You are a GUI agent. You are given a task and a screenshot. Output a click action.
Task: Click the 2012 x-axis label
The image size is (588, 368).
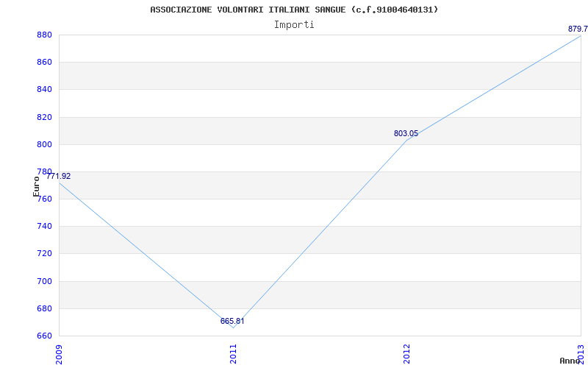tap(407, 354)
